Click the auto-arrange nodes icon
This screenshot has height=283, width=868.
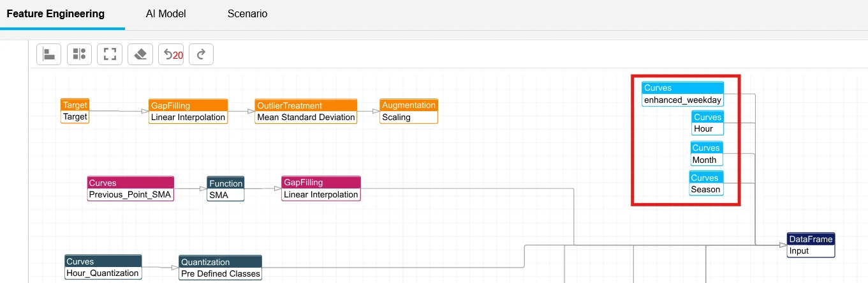click(79, 54)
